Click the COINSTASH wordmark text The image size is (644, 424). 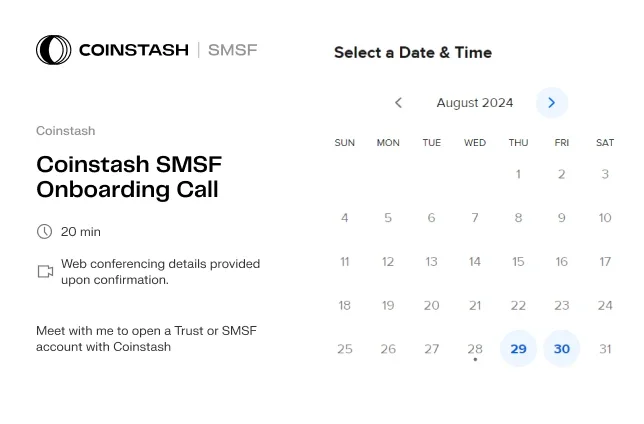(x=133, y=50)
